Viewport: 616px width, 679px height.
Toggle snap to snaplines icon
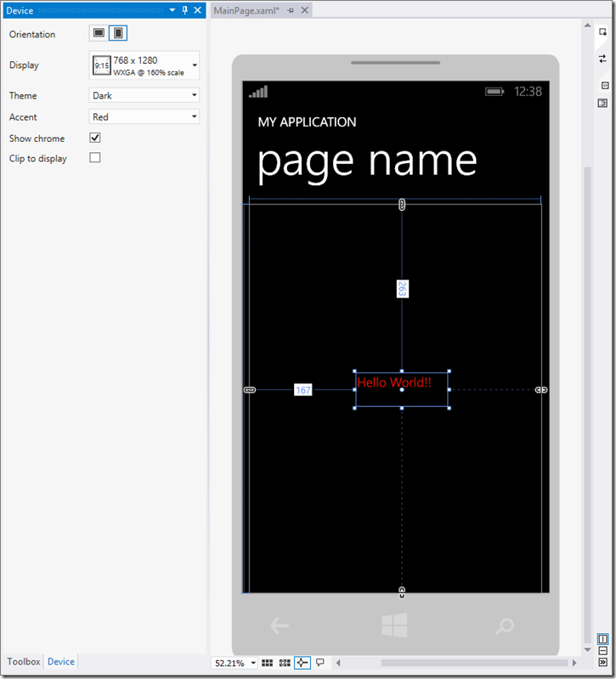(302, 663)
